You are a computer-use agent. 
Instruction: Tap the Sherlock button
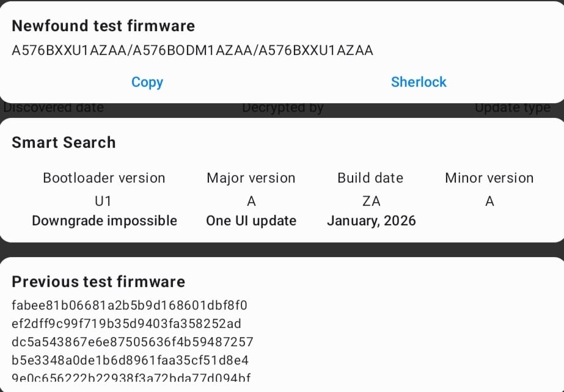click(x=419, y=82)
